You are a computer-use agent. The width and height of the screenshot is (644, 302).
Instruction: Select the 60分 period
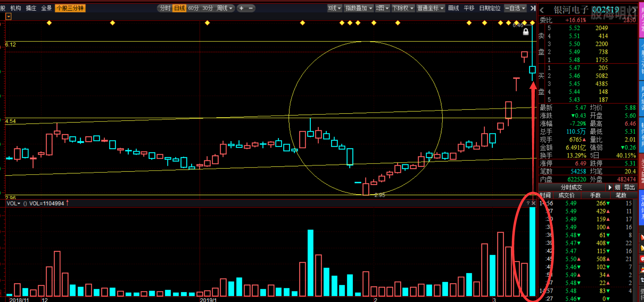click(x=193, y=8)
